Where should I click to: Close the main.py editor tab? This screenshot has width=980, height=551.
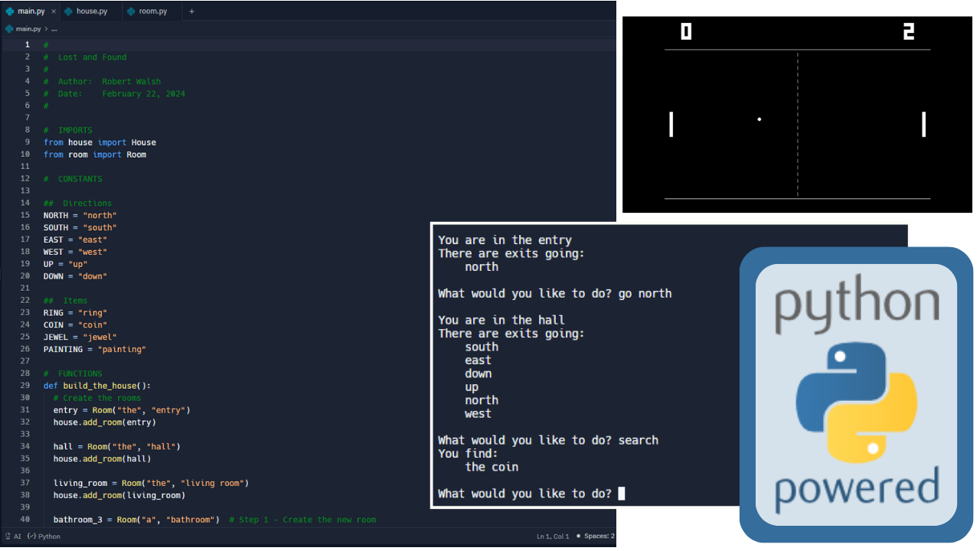click(54, 11)
